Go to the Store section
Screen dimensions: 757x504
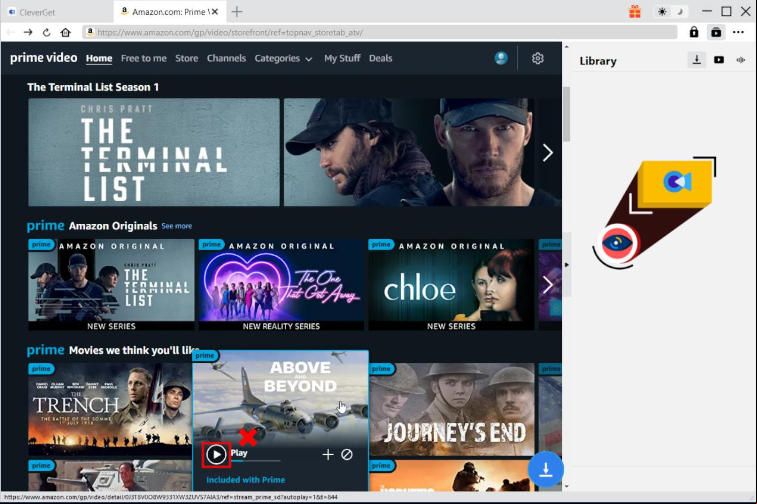(186, 58)
